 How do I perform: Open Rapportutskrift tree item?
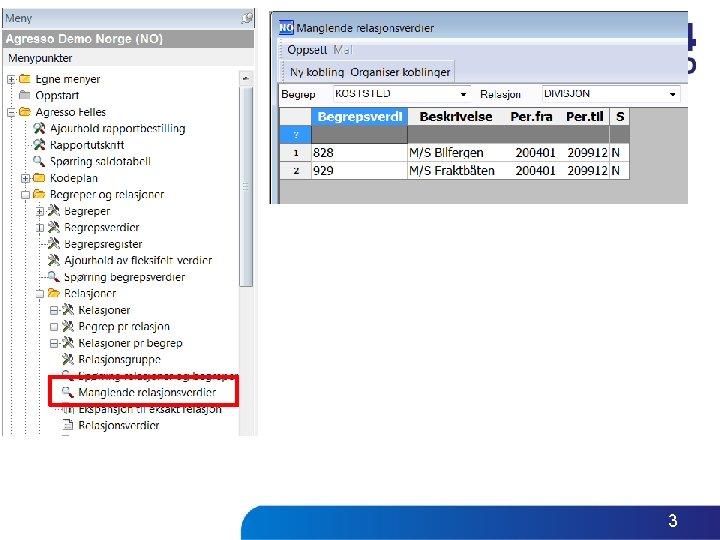[87, 145]
